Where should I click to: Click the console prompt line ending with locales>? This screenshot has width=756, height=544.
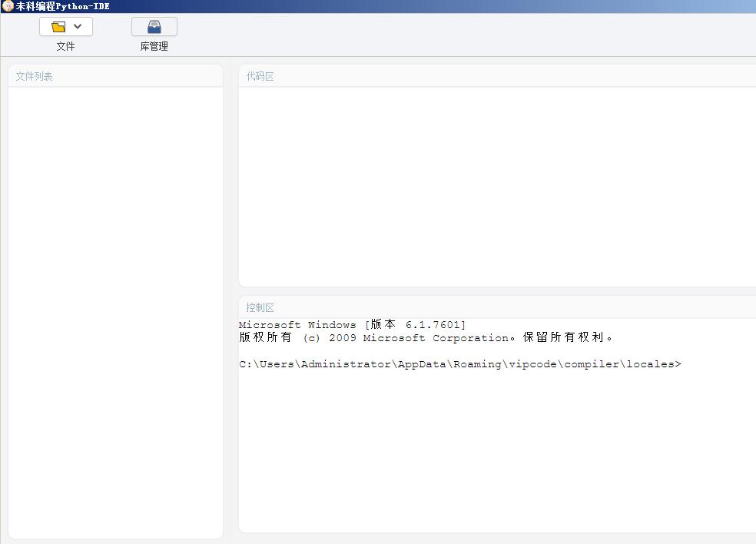click(x=460, y=364)
